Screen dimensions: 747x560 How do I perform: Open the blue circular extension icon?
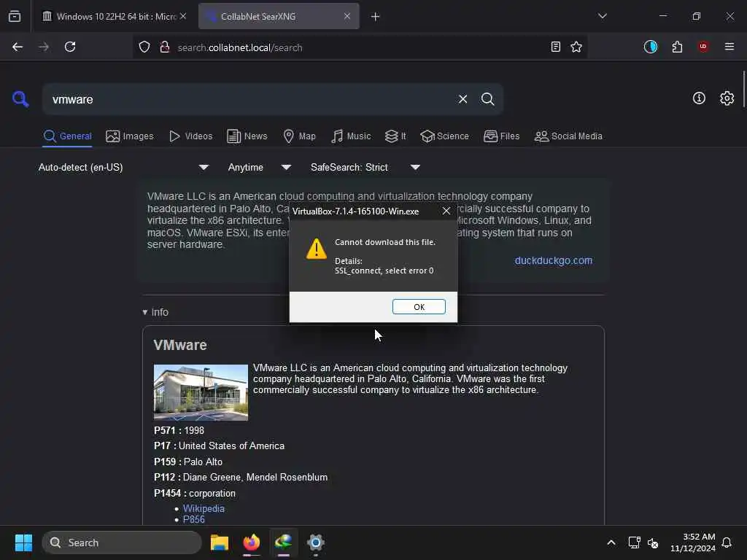pyautogui.click(x=650, y=47)
